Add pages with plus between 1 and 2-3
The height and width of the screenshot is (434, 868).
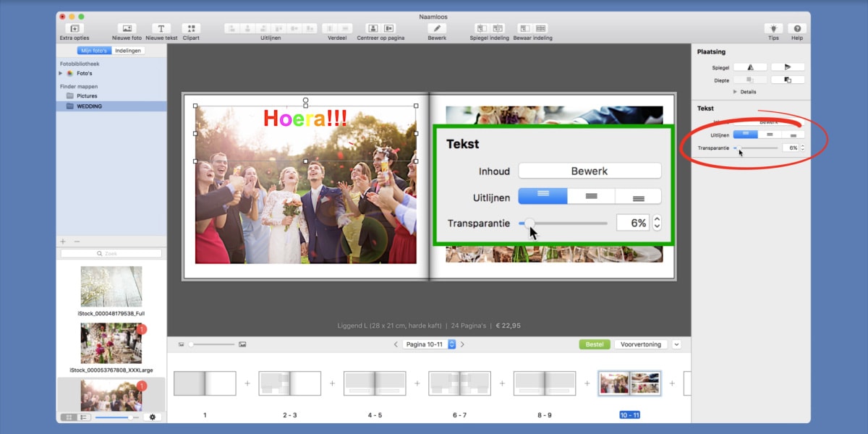pyautogui.click(x=247, y=383)
